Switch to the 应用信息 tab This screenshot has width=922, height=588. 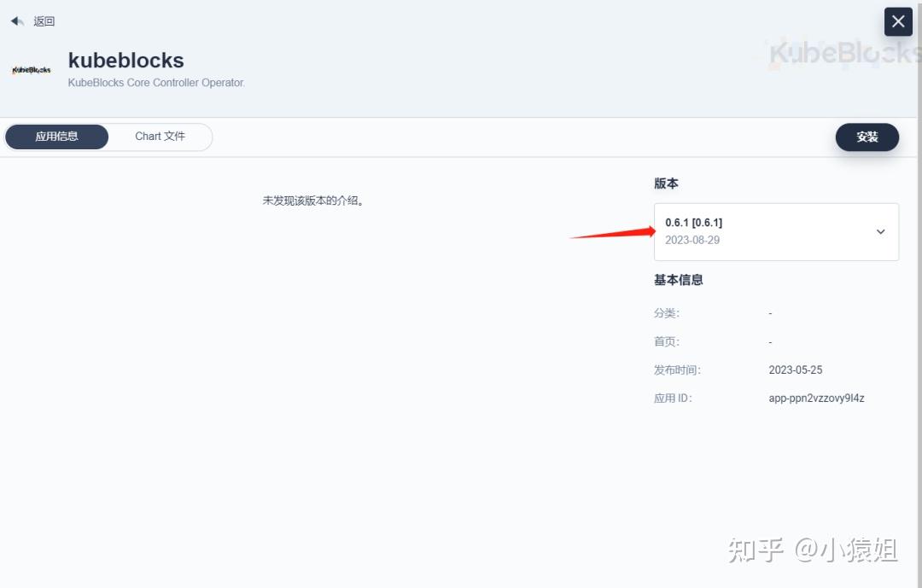tap(56, 137)
